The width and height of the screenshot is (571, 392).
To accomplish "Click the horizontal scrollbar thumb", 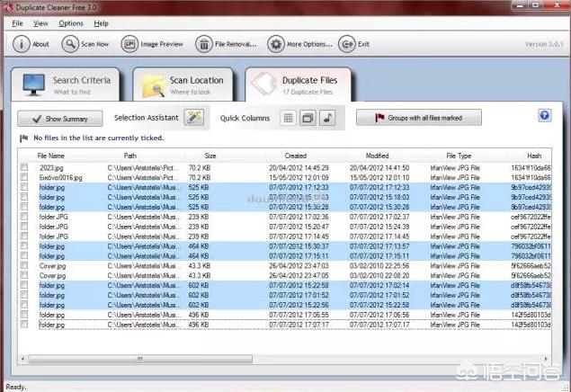I will click(x=140, y=359).
